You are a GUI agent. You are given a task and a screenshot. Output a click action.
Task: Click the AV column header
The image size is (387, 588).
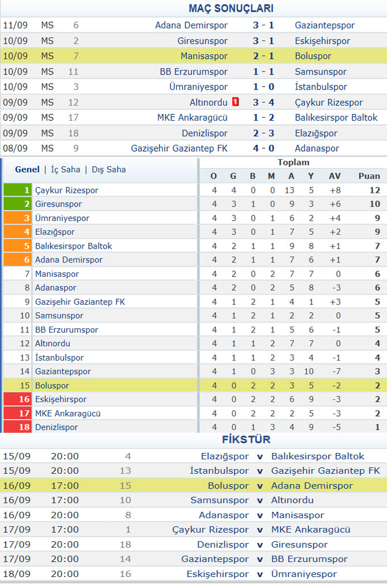click(335, 176)
